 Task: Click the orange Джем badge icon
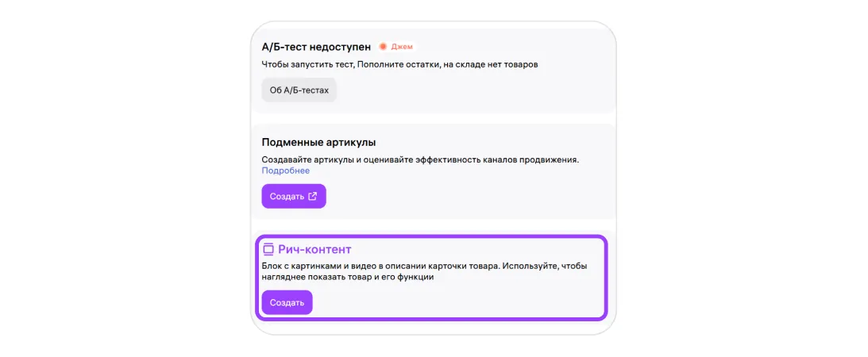point(383,47)
